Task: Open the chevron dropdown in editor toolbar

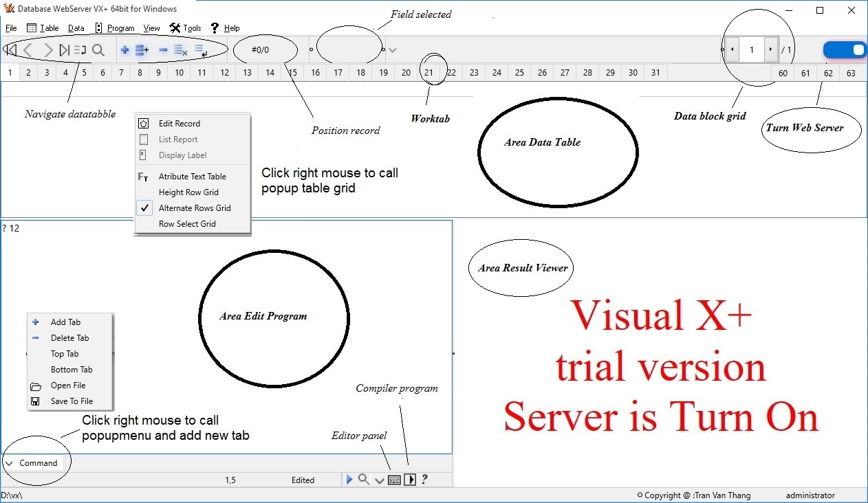Action: [379, 480]
